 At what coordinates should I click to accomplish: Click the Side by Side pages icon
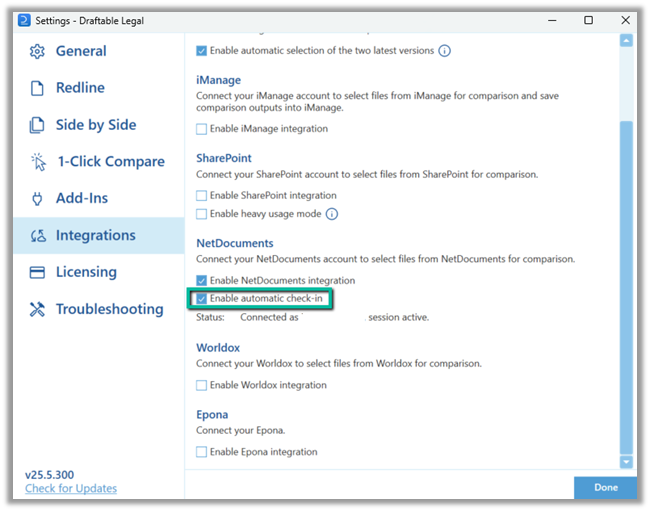coord(37,125)
